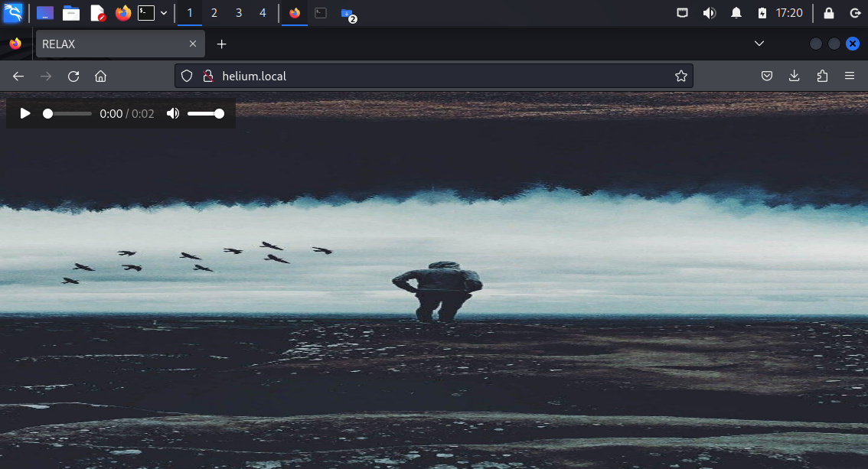Expand the list all tabs dropdown
The image size is (868, 469).
tap(759, 44)
